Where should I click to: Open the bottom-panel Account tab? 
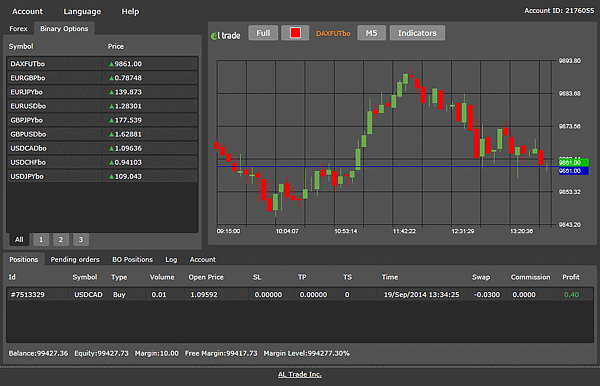(x=202, y=259)
